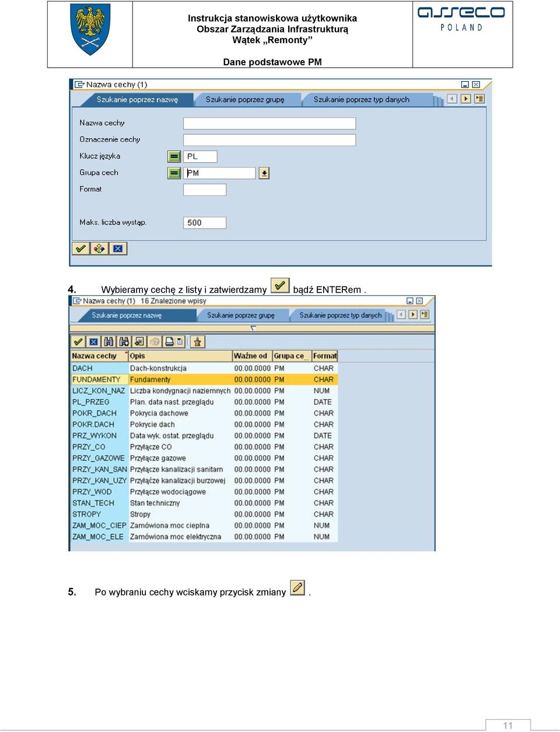
Task: Select the LICZ_KON_NAZ entry
Action: click(99, 391)
